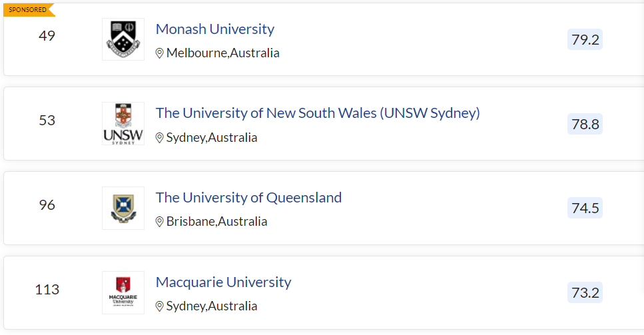Click the SPONSORED tag
Screen dimensions: 644x335
coord(27,10)
